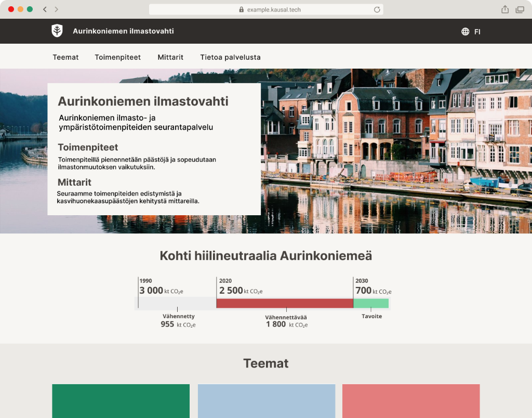Click the Toimenpiteet heading in hero card

[88, 147]
